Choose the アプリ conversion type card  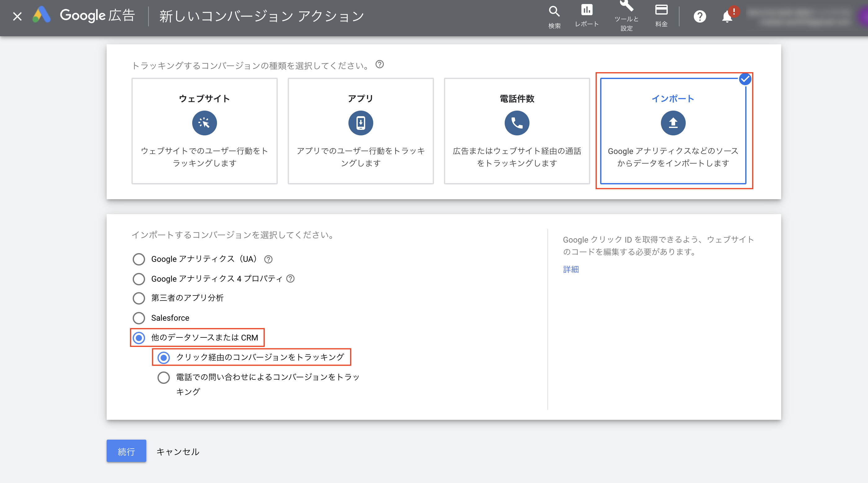(x=361, y=131)
